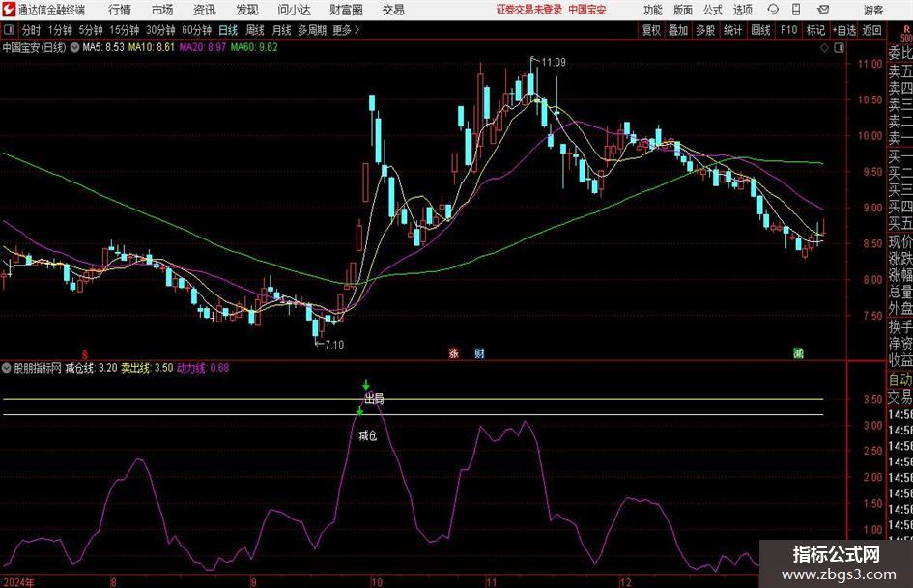This screenshot has height=588, width=913.
Task: Click the 通达信 red logo icon
Action: click(x=8, y=10)
